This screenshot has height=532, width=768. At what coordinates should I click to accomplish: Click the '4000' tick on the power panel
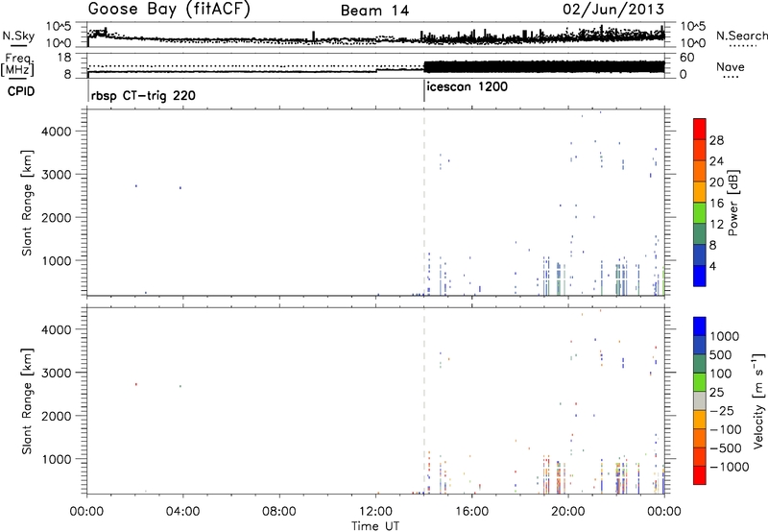point(59,132)
